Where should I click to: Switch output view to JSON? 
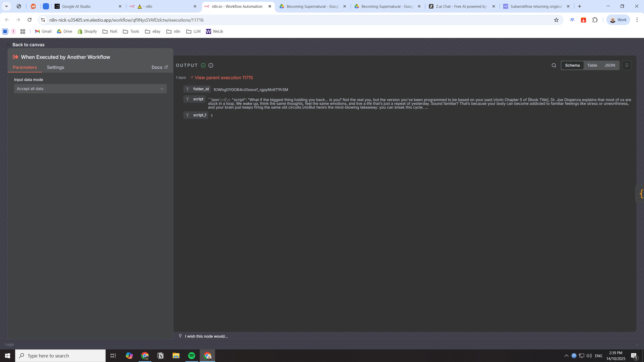(610, 65)
